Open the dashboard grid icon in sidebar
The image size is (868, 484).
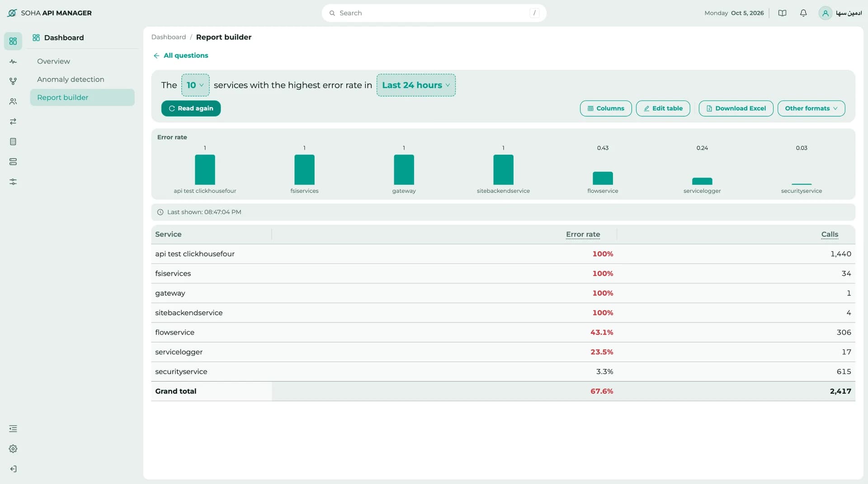pyautogui.click(x=13, y=41)
